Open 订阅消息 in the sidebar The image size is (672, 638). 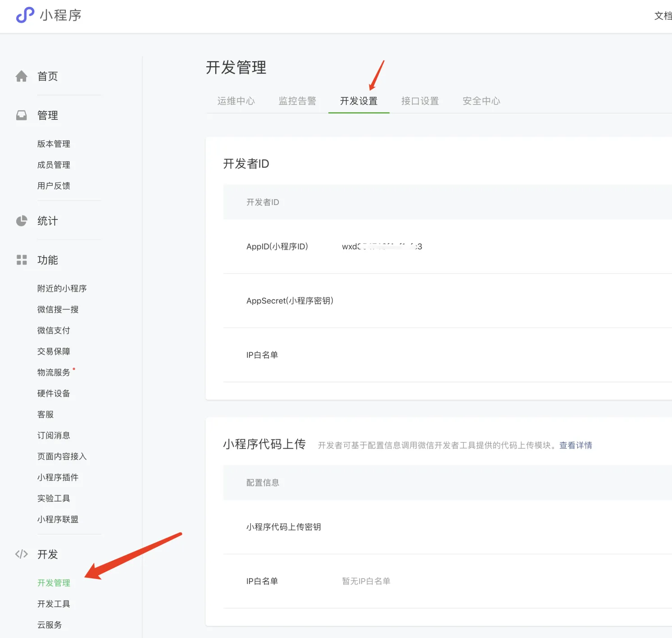click(54, 435)
